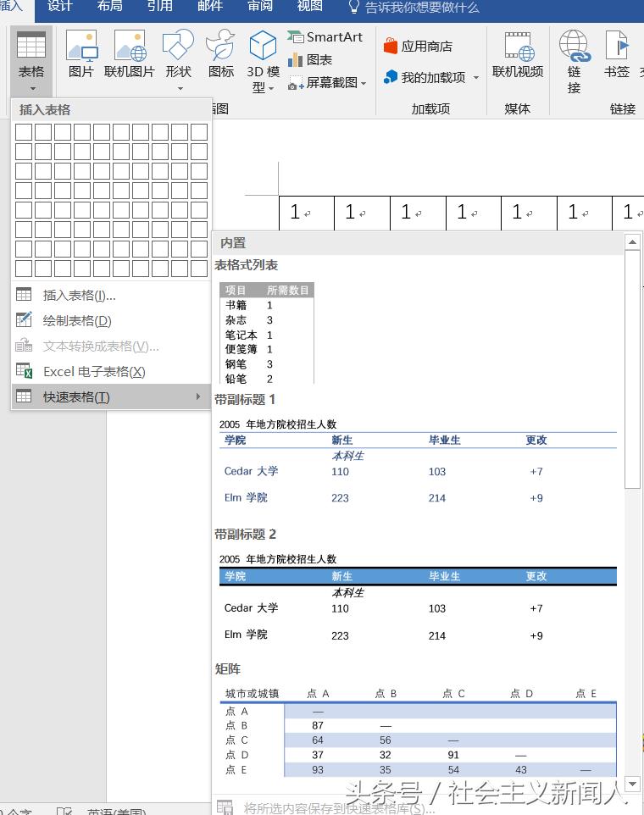Click 文本转换成表格(V)... entry

pos(111,347)
